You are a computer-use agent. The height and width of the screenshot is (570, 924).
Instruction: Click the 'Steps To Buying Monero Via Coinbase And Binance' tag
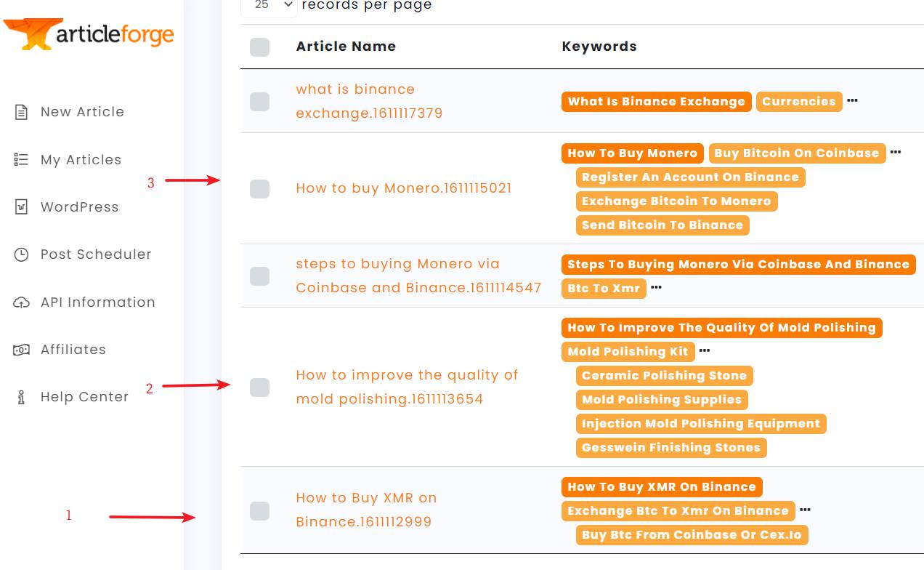point(739,265)
